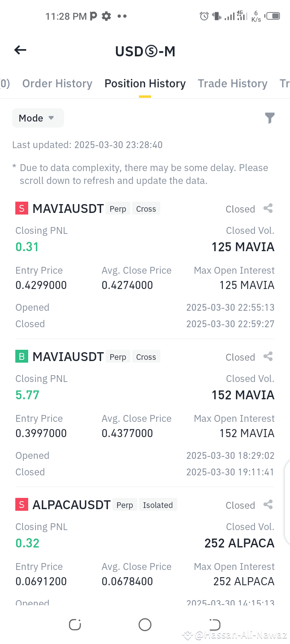The image size is (290, 644).
Task: Tap the Android back navigation button
Action: click(215, 625)
